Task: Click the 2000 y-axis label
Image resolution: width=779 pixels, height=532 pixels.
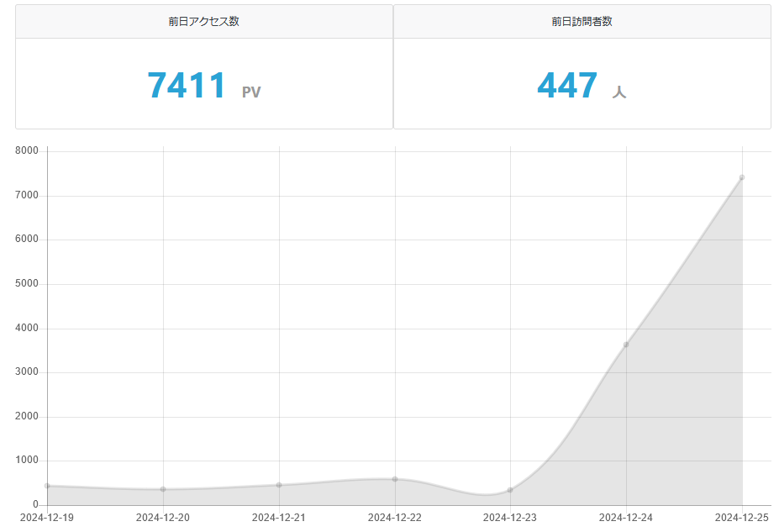Action: click(27, 416)
